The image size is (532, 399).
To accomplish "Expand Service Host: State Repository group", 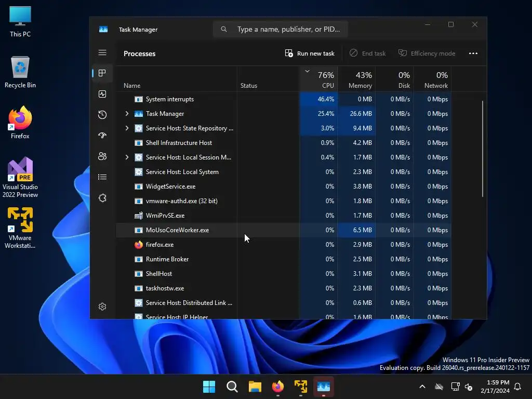I will click(127, 128).
